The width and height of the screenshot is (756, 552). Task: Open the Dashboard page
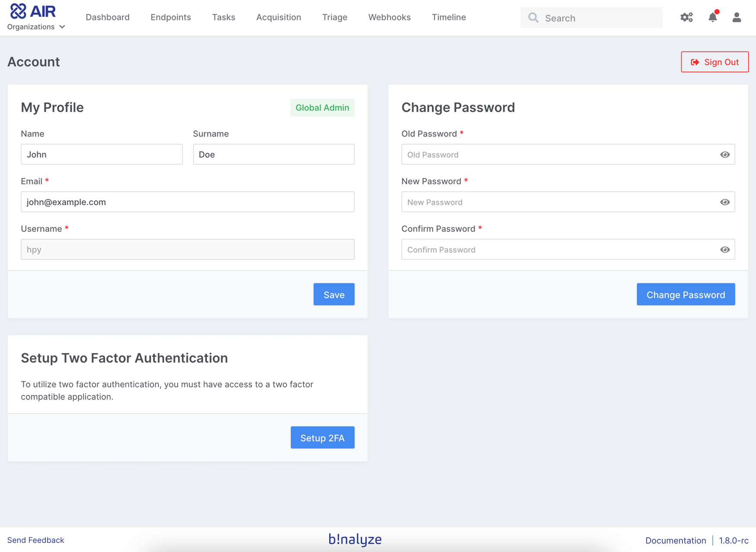(108, 17)
